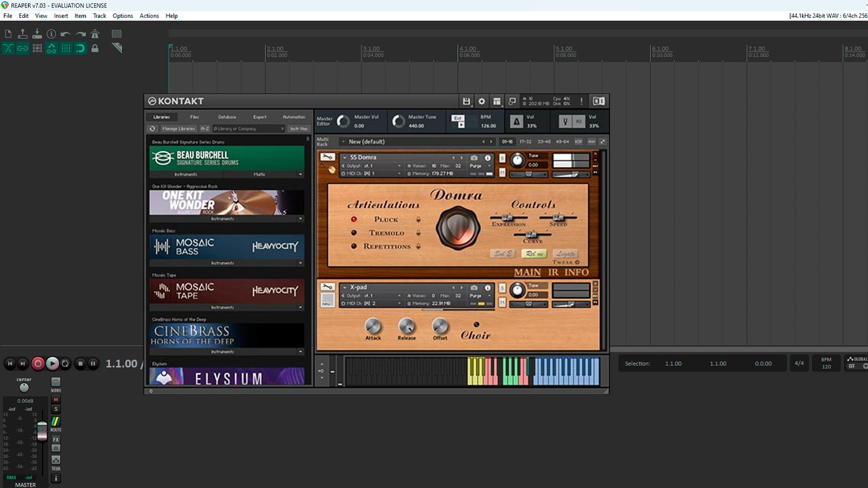The height and width of the screenshot is (488, 868).
Task: Open SS Domra Purge dropdown
Action: pos(480,166)
